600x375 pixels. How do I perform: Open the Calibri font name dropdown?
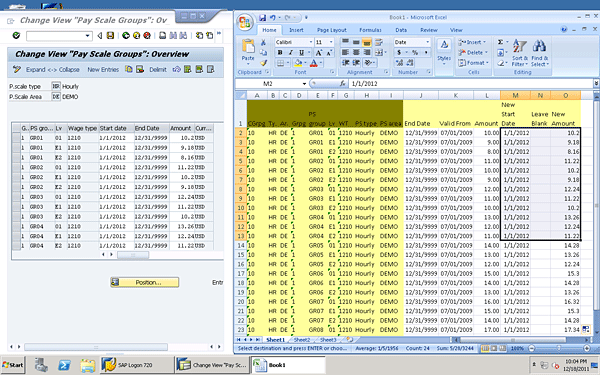(310, 42)
